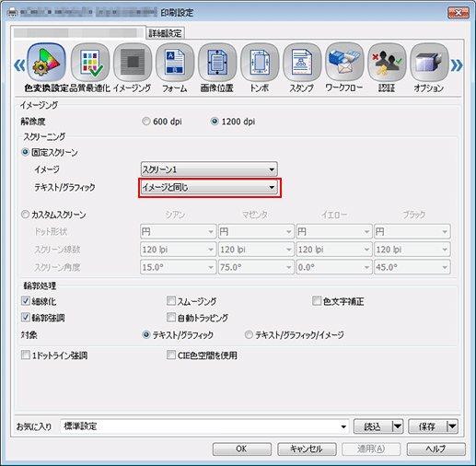Select target テキスト/グラフィック radio
476x466 pixels.
point(146,334)
